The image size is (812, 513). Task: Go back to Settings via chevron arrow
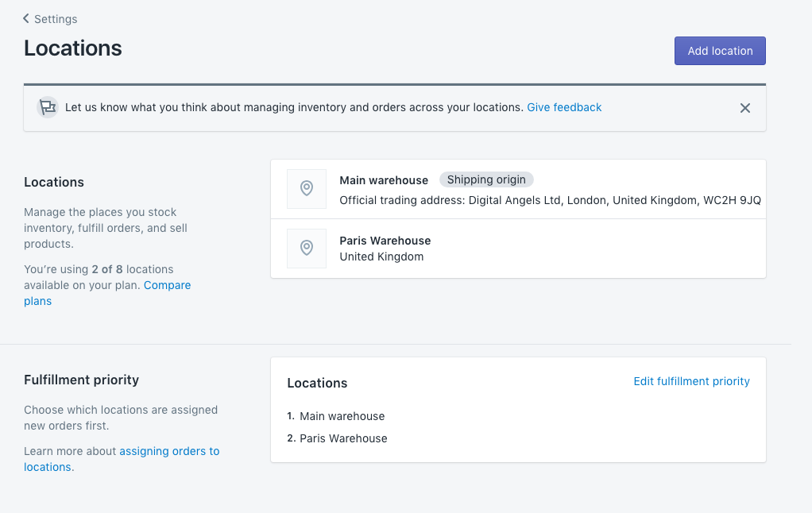pos(26,18)
